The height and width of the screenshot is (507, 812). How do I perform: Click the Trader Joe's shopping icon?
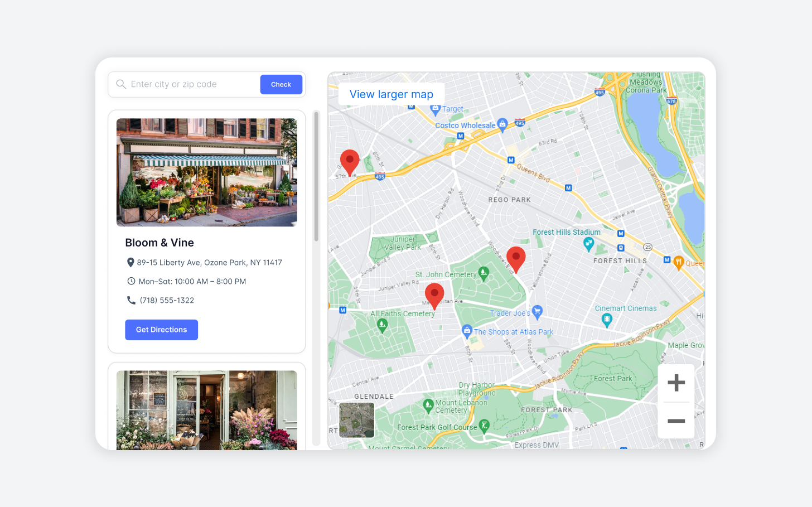(x=537, y=312)
